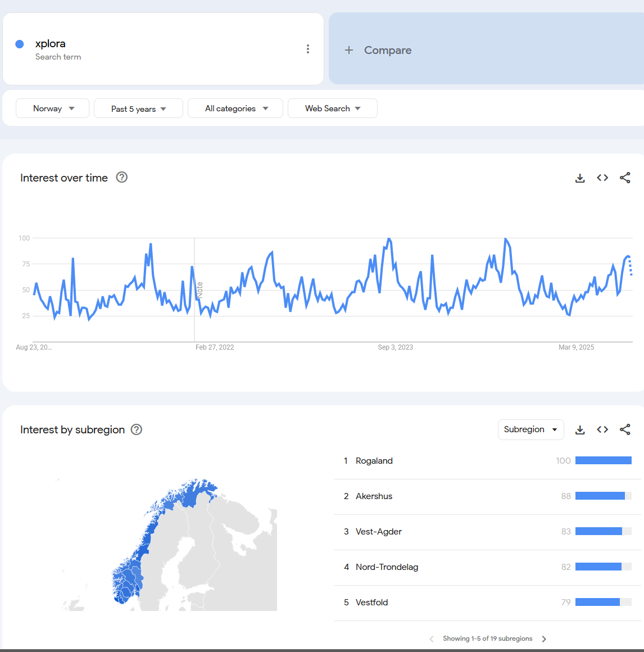Open embed code for Interest over time
644x652 pixels.
602,178
